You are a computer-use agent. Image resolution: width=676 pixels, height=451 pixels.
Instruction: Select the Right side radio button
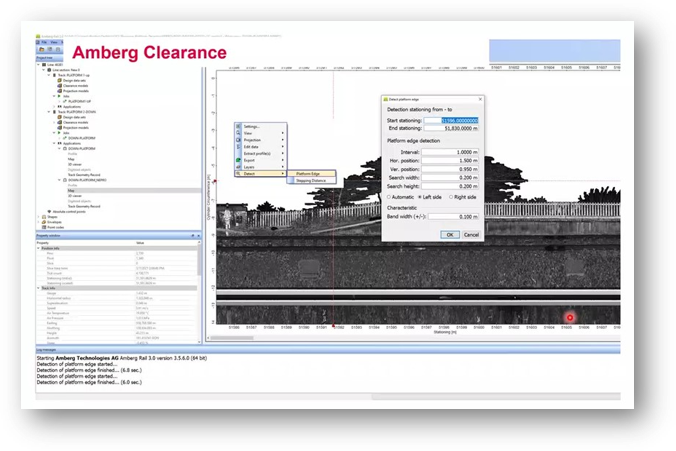click(453, 197)
